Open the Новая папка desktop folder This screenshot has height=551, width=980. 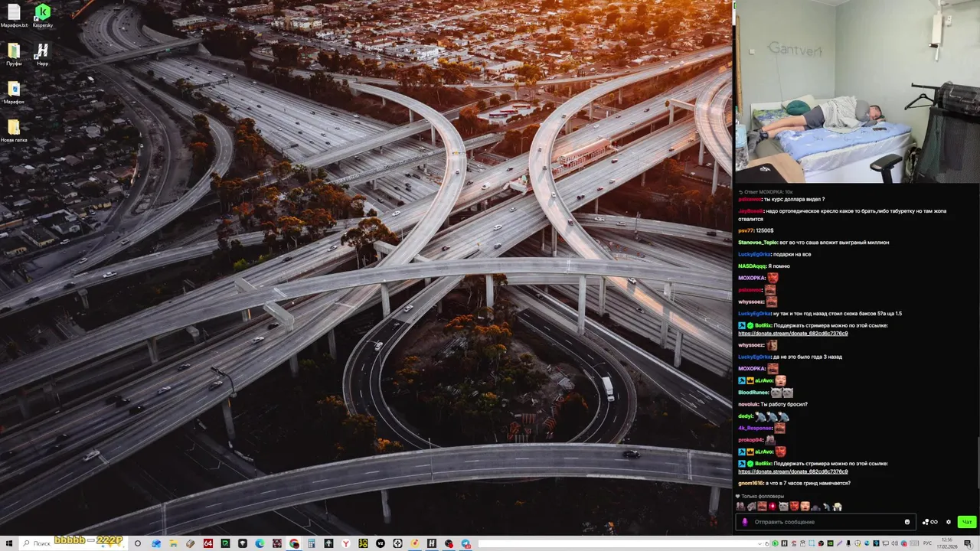coord(14,131)
